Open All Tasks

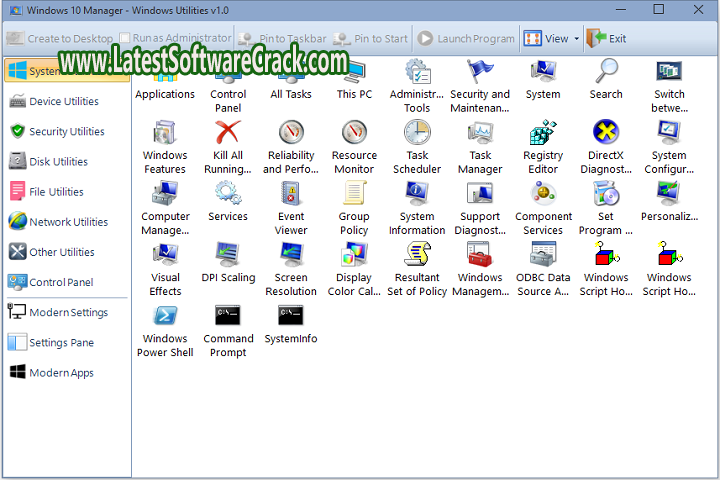(291, 85)
